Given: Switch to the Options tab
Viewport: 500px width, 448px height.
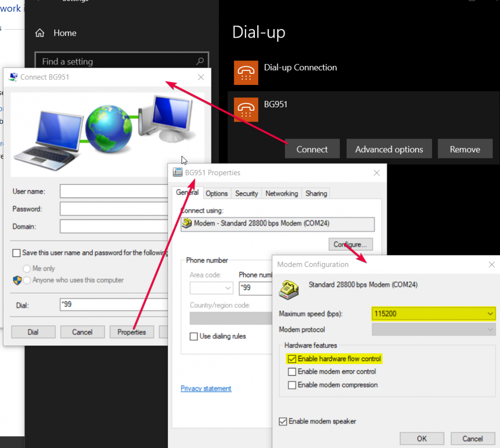Looking at the screenshot, I should click(x=216, y=193).
